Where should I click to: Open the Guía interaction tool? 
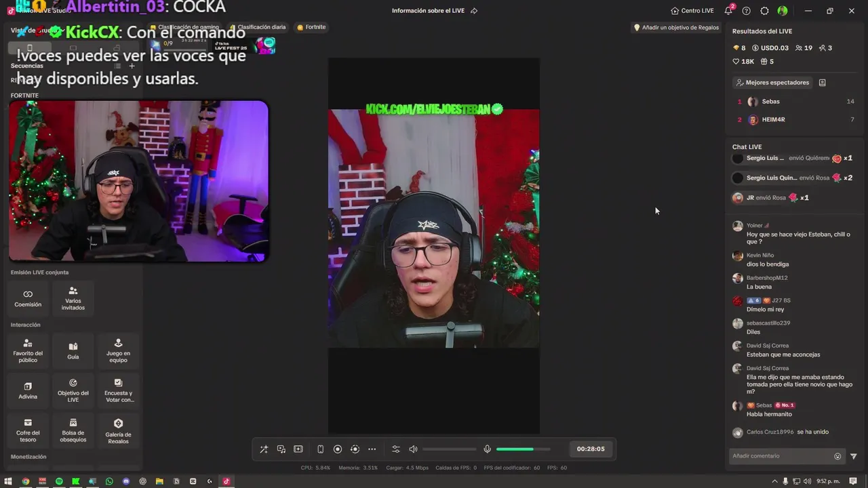coord(73,350)
